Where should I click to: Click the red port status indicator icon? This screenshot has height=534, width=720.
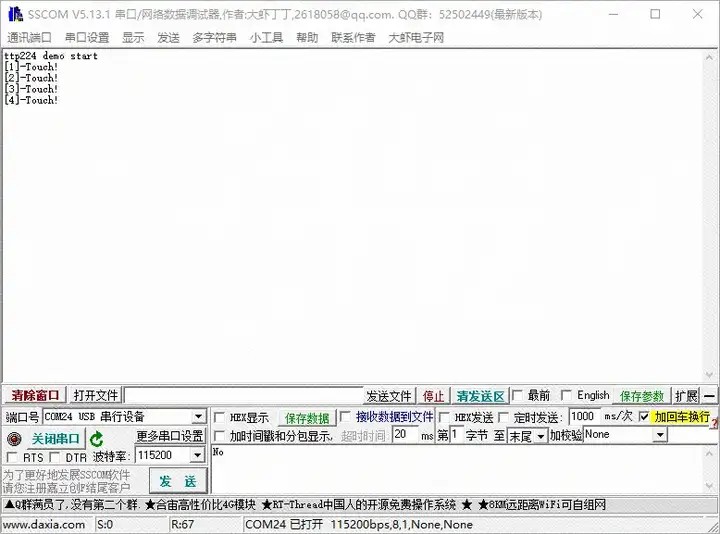[14, 439]
